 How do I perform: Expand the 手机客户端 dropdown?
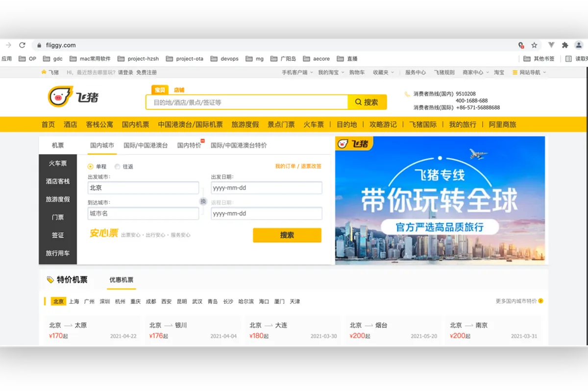point(297,72)
